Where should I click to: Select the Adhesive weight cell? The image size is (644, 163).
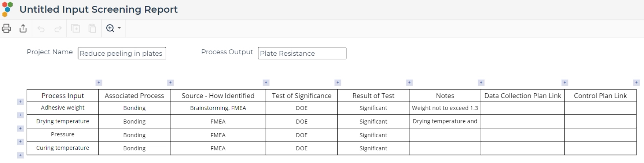(63, 108)
